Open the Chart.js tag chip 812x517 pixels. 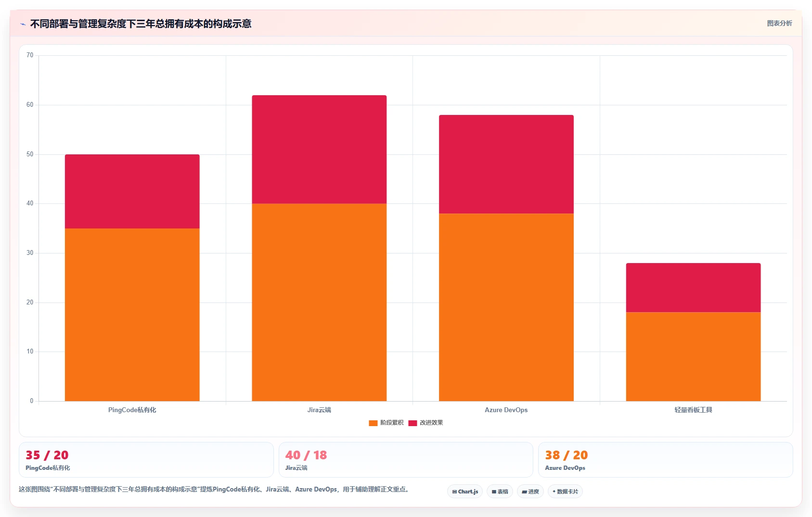(x=465, y=492)
